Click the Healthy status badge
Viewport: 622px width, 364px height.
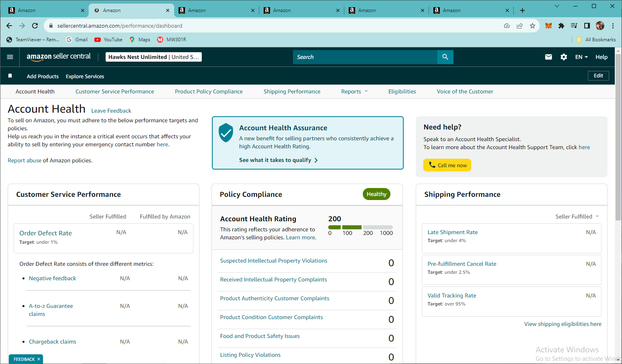click(x=376, y=194)
